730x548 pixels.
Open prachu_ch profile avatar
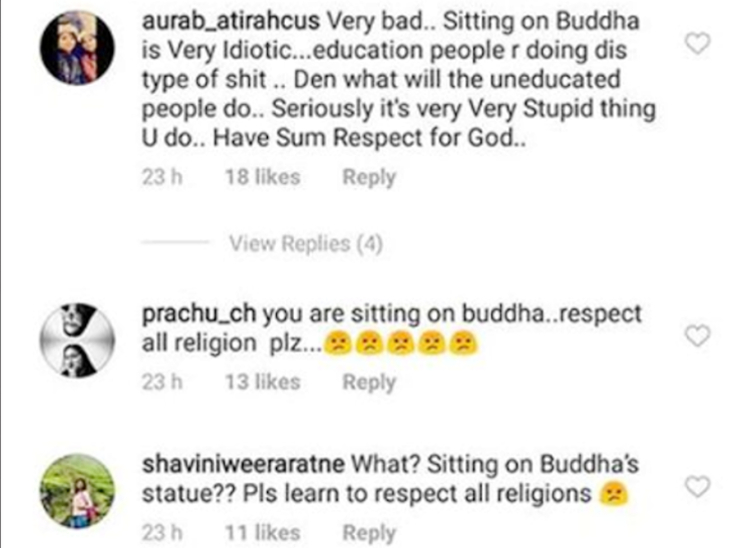pos(77,340)
